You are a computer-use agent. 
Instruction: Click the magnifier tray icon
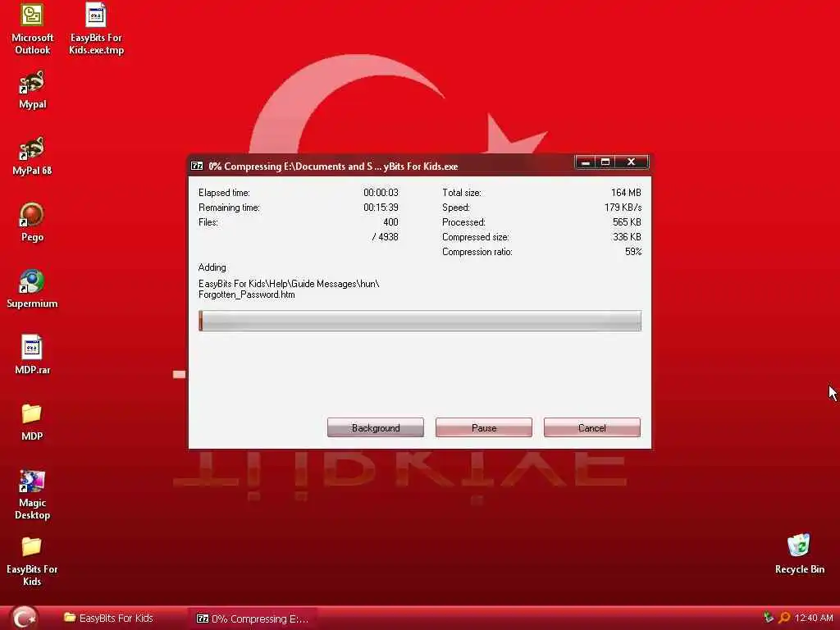tap(784, 618)
